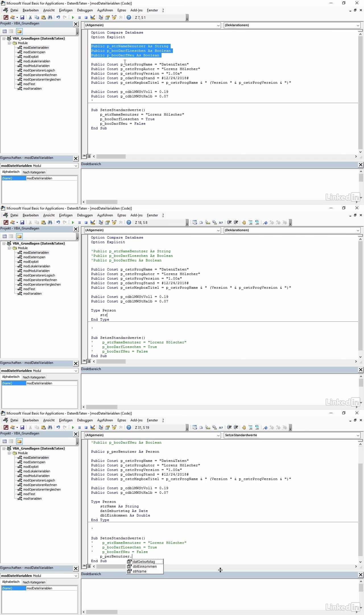Open the Debuggen menu in Z 7, S 1 window
This screenshot has width=364, height=615.
pos(85,10)
